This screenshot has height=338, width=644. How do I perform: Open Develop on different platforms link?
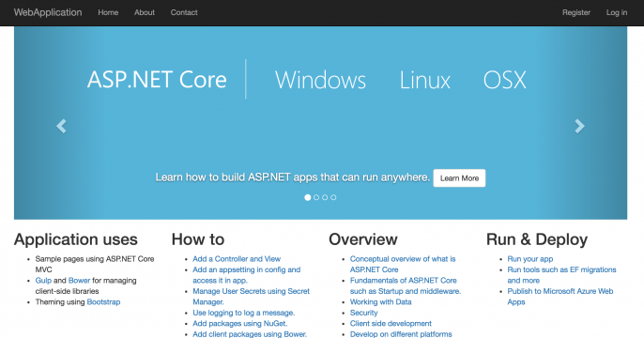point(401,334)
